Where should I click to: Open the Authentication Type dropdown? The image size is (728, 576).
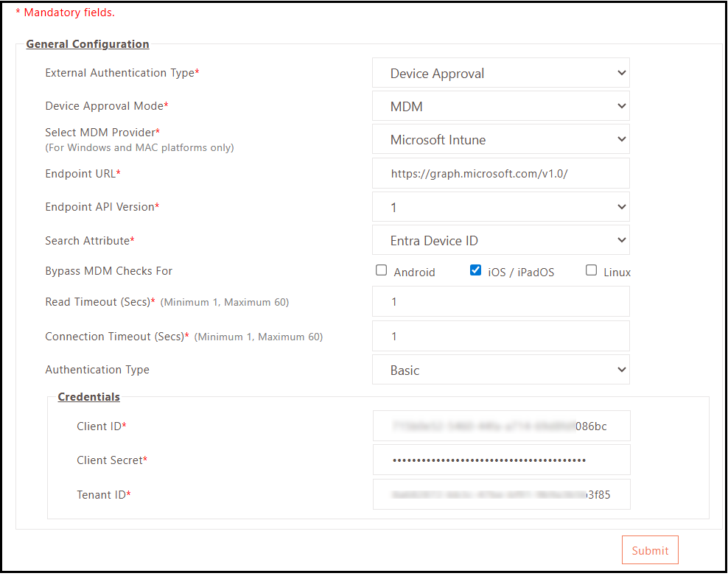point(500,370)
